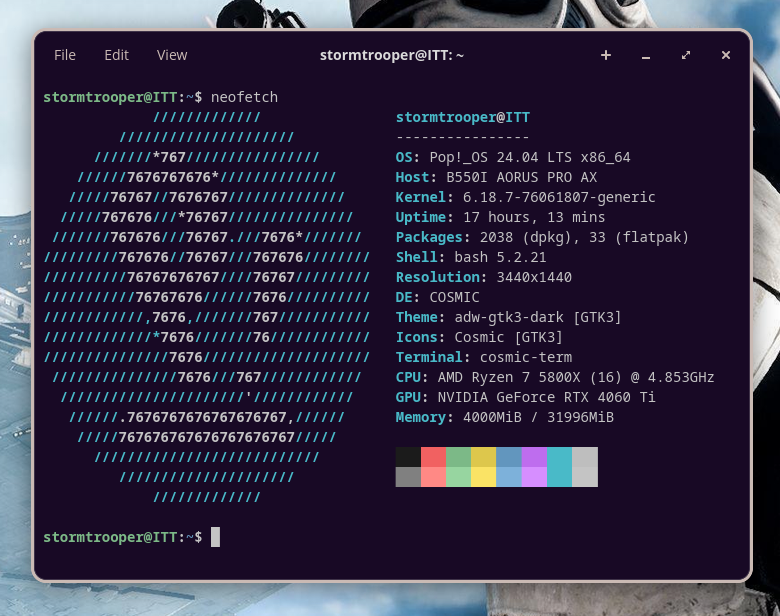Click the red swatch in top color row
Viewport: 780px width, 616px height.
click(x=433, y=456)
